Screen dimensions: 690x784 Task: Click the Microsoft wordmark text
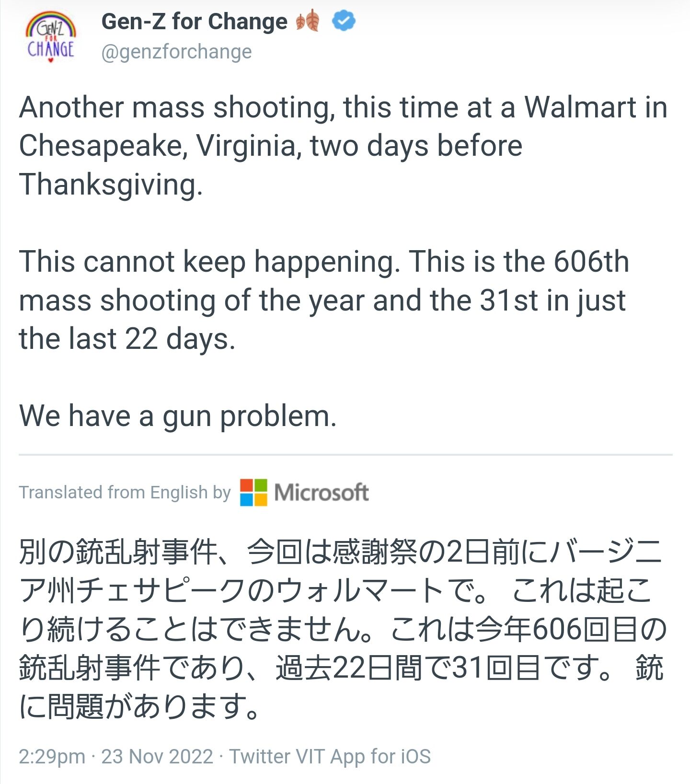(x=321, y=492)
